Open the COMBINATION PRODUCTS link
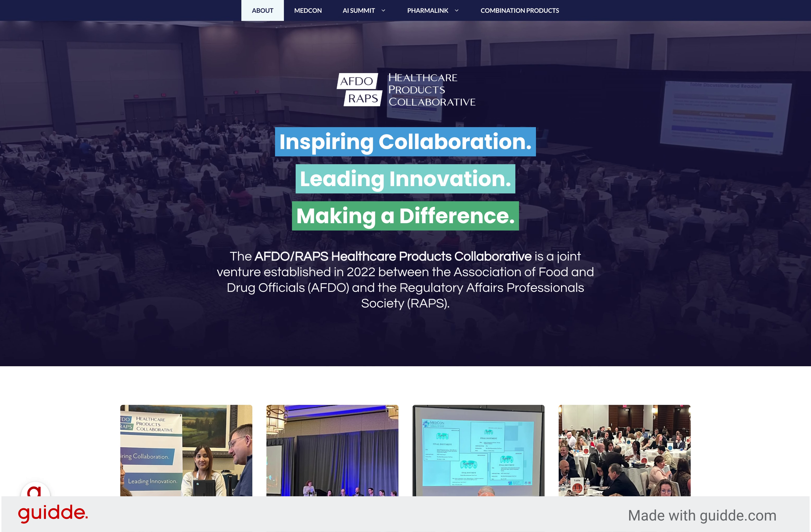 point(519,10)
